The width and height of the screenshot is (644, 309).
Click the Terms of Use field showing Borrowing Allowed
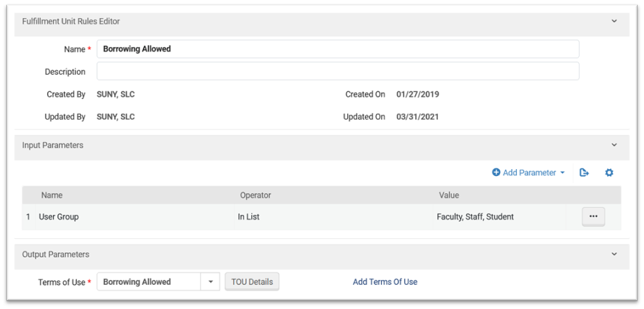pos(149,282)
